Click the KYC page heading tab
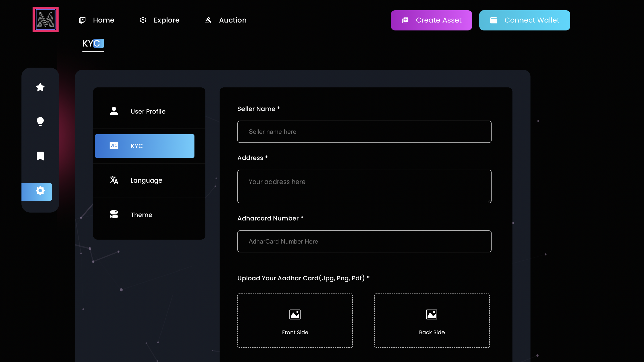This screenshot has height=362, width=644. (93, 44)
